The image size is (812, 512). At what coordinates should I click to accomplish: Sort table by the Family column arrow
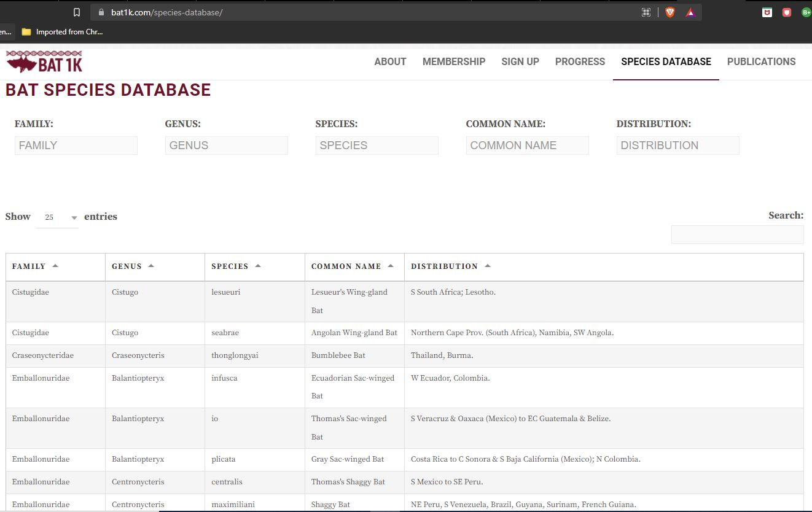point(55,266)
